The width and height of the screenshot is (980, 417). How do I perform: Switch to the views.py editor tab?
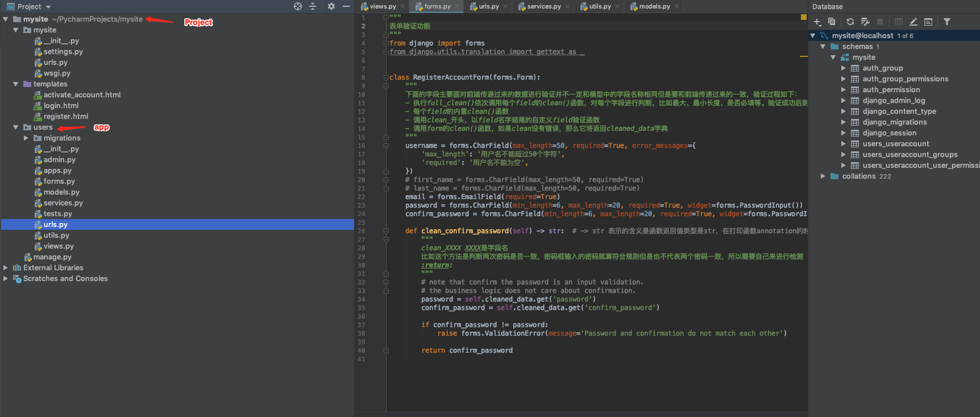382,6
